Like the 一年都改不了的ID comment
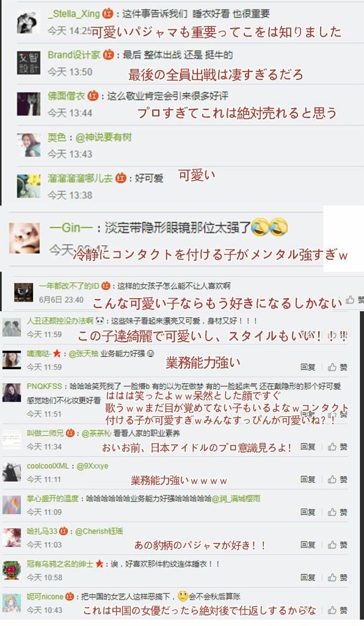This screenshot has height=626, width=364. [350, 300]
